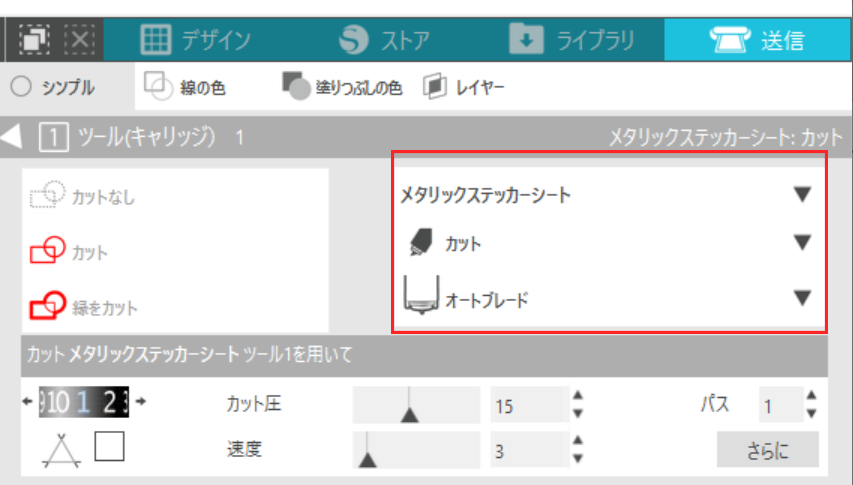Screen dimensions: 853x485
Task: Click the さらに button
Action: (768, 450)
